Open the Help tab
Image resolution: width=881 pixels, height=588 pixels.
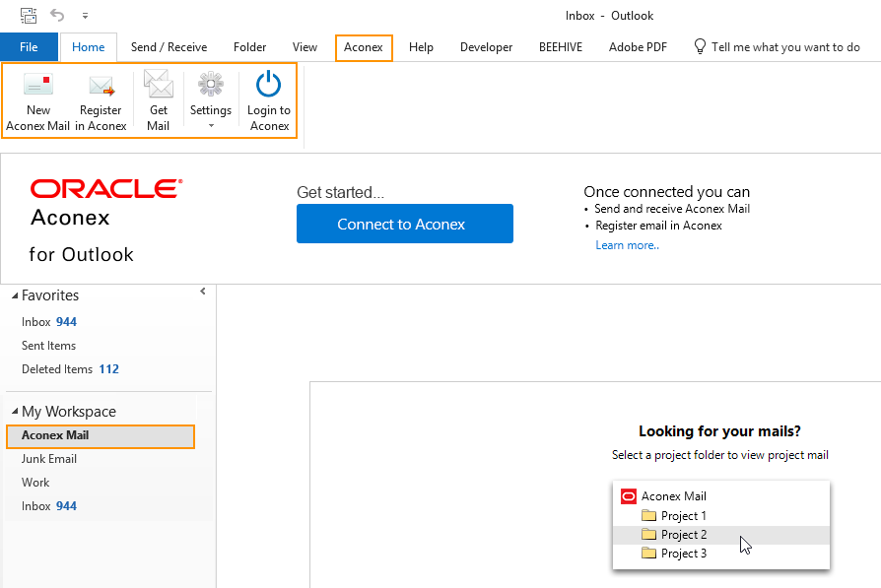coord(422,47)
